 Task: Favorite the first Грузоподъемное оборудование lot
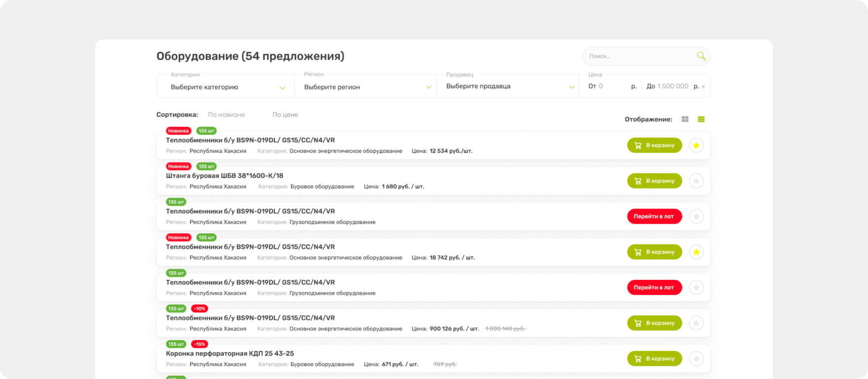696,217
